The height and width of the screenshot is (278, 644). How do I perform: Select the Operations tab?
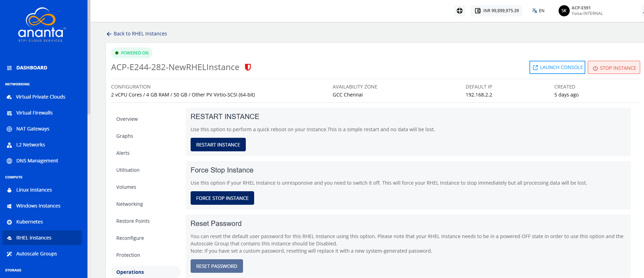click(146, 272)
